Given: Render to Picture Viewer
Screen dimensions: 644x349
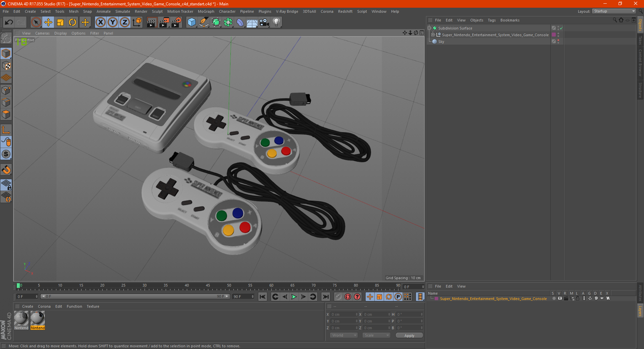Looking at the screenshot, I should 164,22.
